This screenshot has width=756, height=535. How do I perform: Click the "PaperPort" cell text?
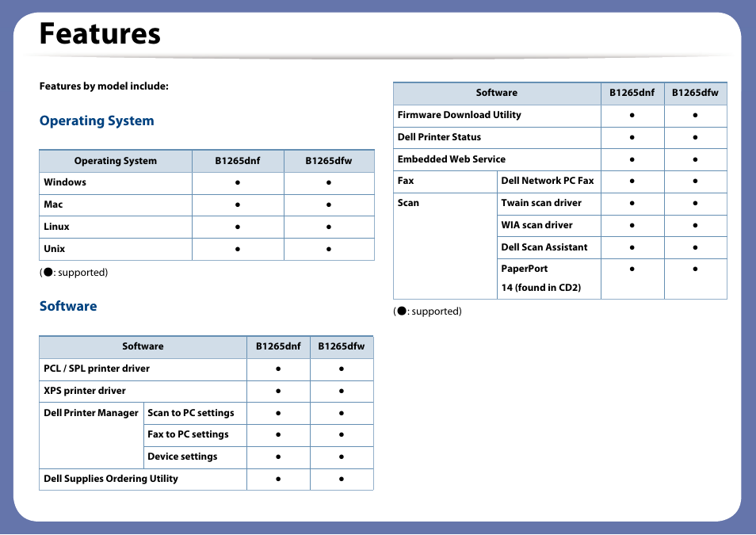coord(524,269)
